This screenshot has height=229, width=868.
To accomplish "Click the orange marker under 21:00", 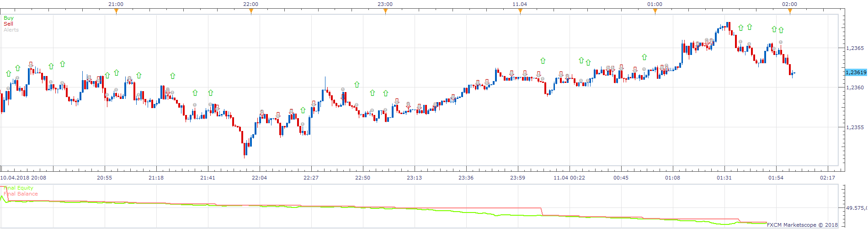I will pos(116,11).
